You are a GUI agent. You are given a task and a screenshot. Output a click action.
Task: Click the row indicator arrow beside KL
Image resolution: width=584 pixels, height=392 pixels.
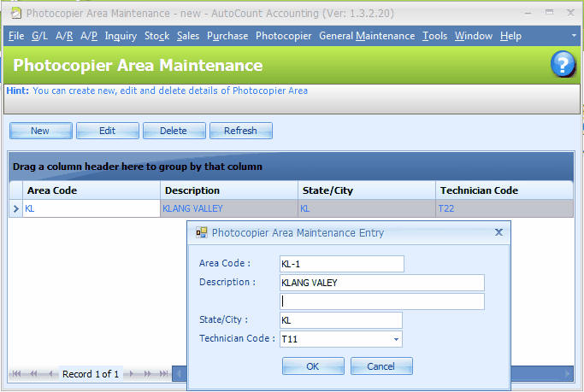click(x=15, y=208)
